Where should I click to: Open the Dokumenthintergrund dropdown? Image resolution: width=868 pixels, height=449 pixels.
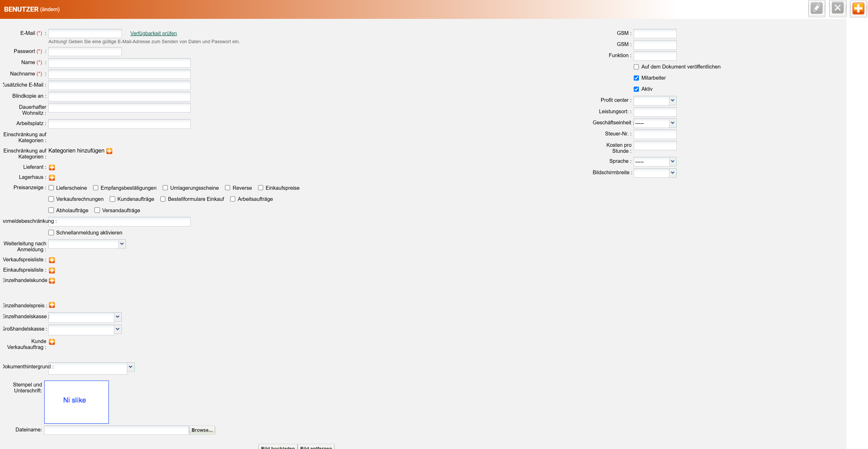(131, 367)
